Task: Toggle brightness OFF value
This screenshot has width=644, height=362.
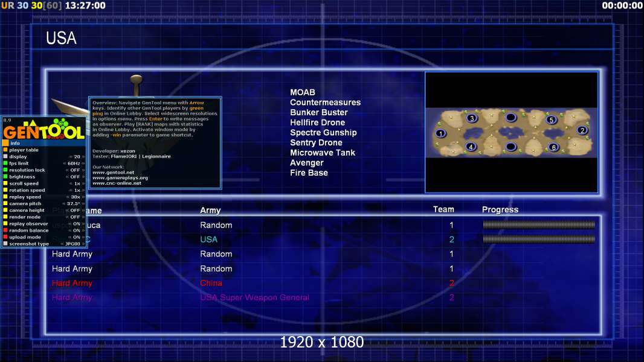Action: 75,177
